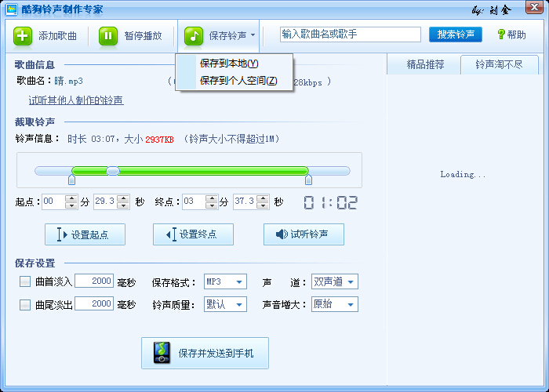Click the 暂停播放 toolbar label
Viewport: 549px width, 392px height.
coord(144,36)
